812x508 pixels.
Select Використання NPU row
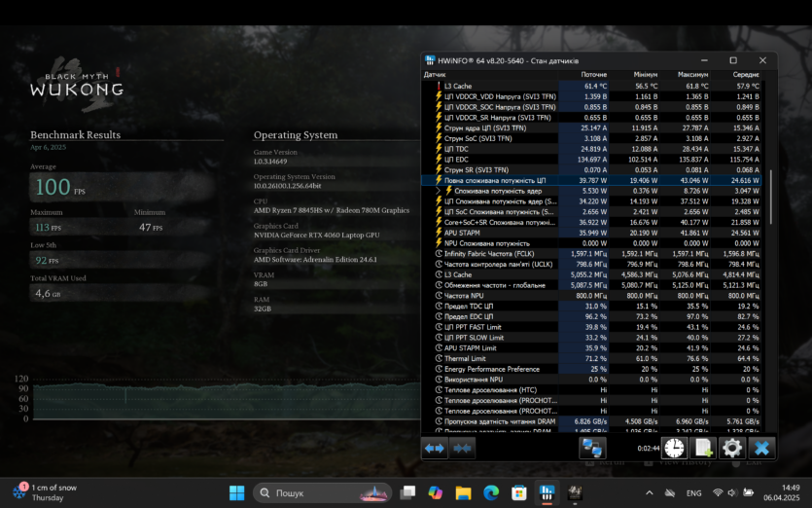click(x=591, y=380)
